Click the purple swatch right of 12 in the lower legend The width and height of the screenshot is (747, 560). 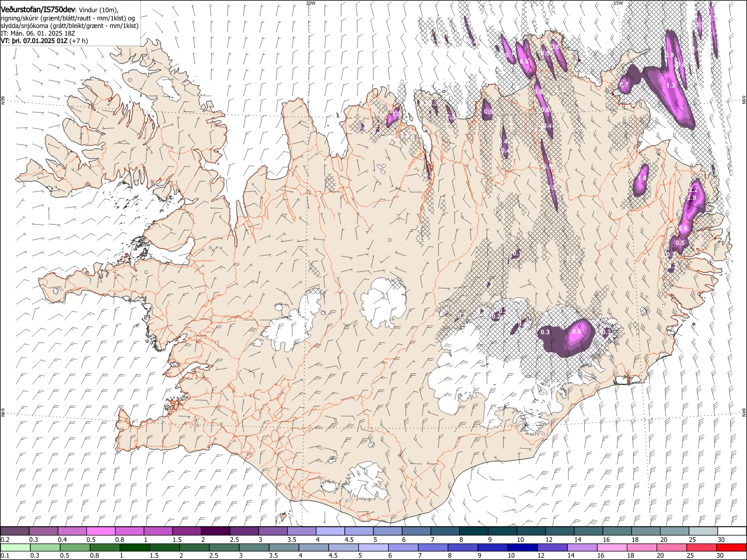click(x=551, y=547)
